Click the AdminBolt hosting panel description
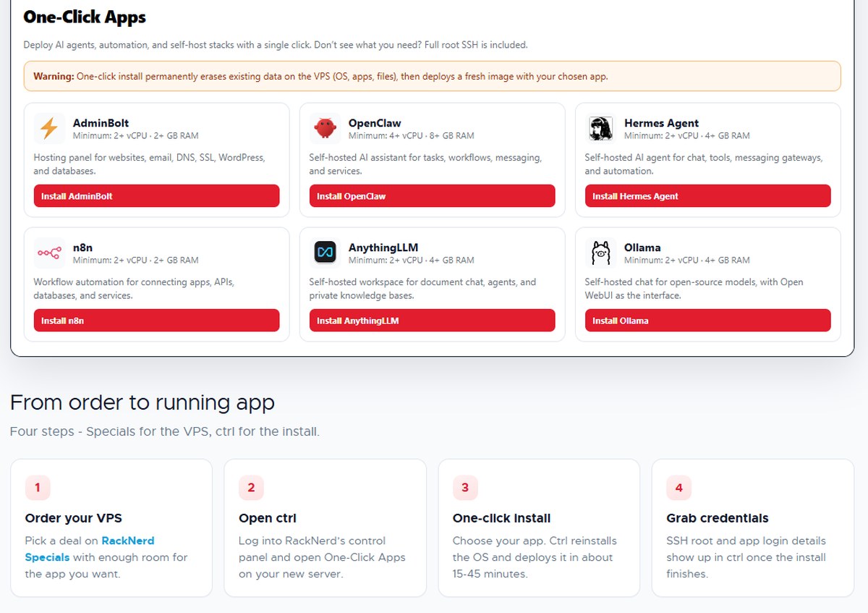 (x=150, y=164)
